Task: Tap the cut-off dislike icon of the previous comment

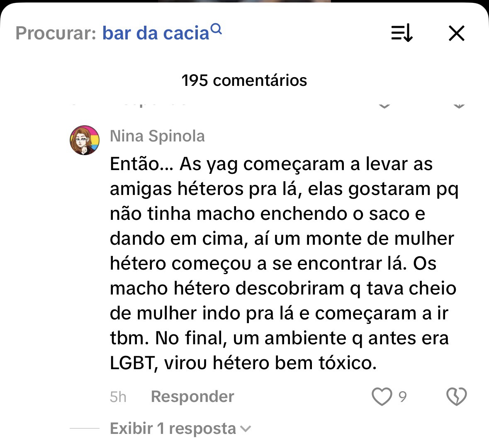Action: coord(458,104)
